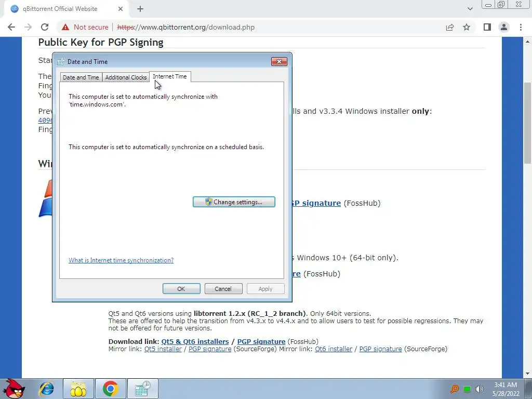
Task: Switch to Additional Clocks tab
Action: 126,77
